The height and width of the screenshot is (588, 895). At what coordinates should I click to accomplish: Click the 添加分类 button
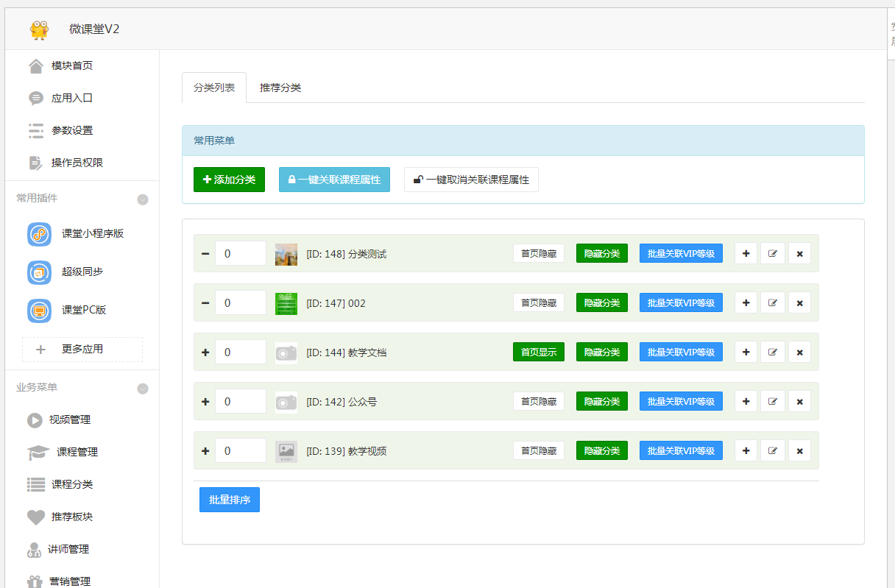[x=229, y=179]
